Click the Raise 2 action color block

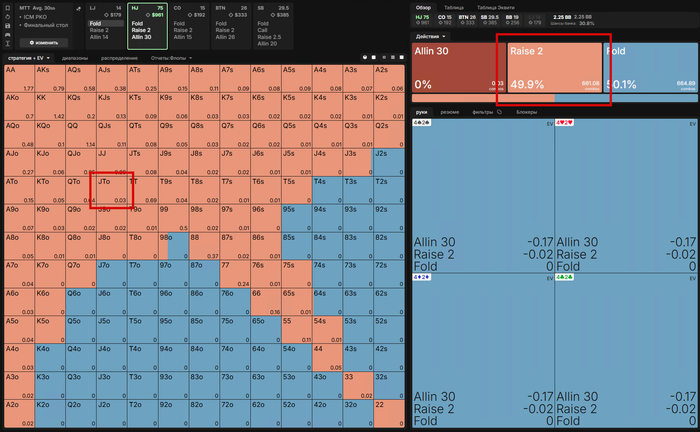[555, 67]
